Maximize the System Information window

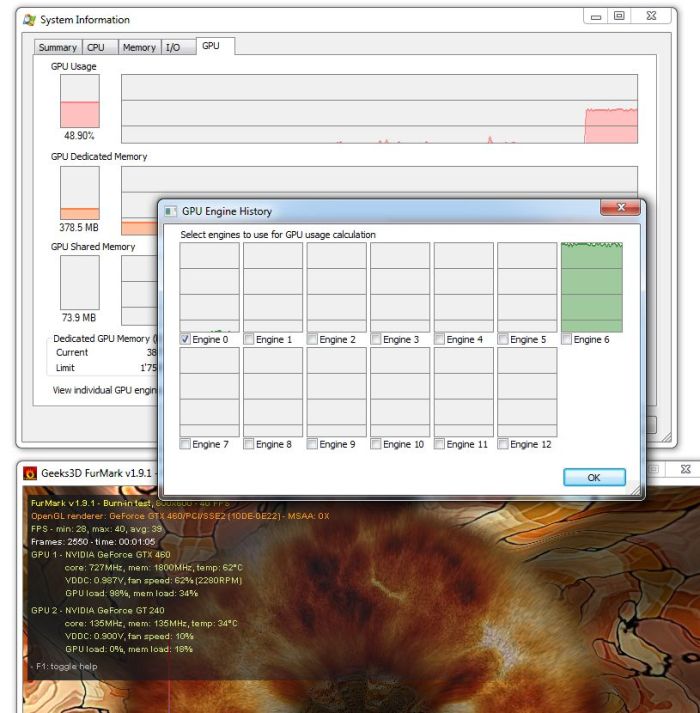pos(619,16)
